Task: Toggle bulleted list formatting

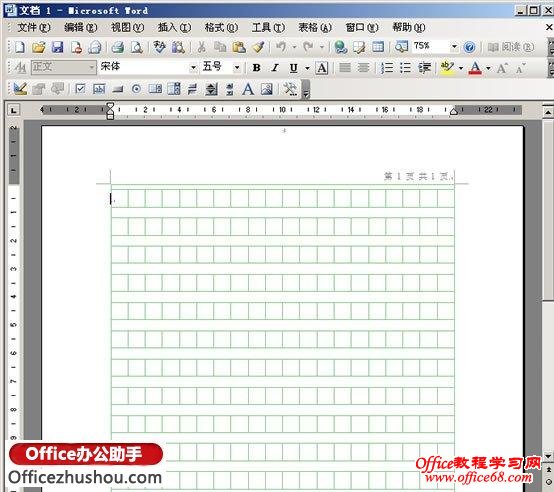Action: coord(405,68)
